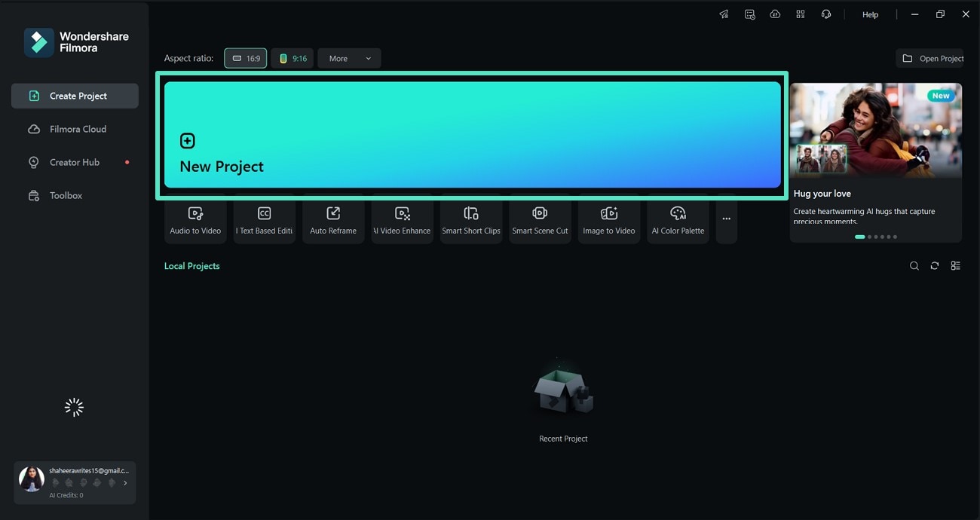Click the AI Credits: 0 label
This screenshot has width=980, height=520.
[x=66, y=495]
